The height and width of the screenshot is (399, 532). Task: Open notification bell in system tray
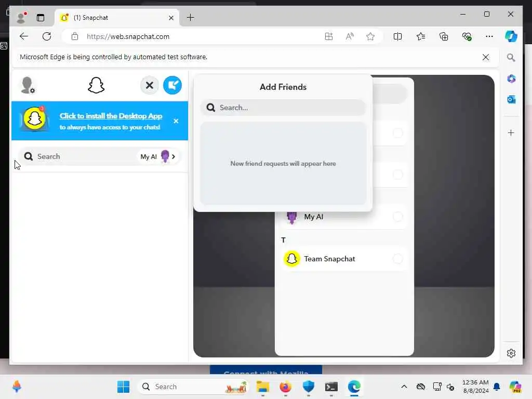497,387
